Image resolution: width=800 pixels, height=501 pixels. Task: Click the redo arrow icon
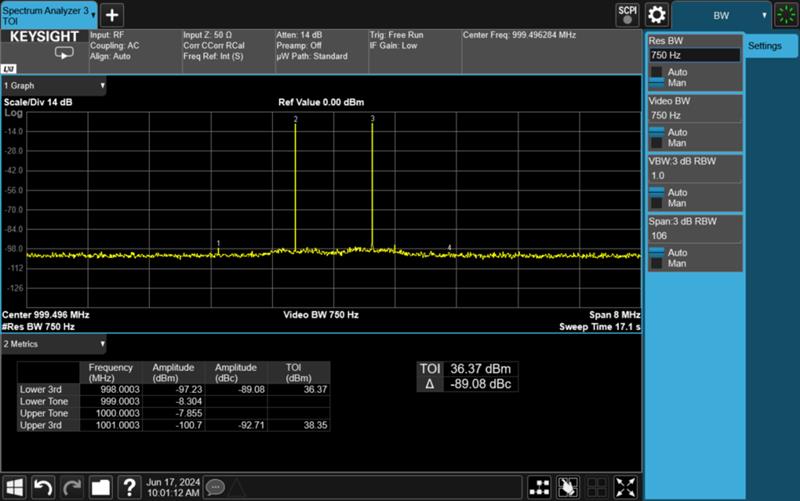pyautogui.click(x=71, y=487)
